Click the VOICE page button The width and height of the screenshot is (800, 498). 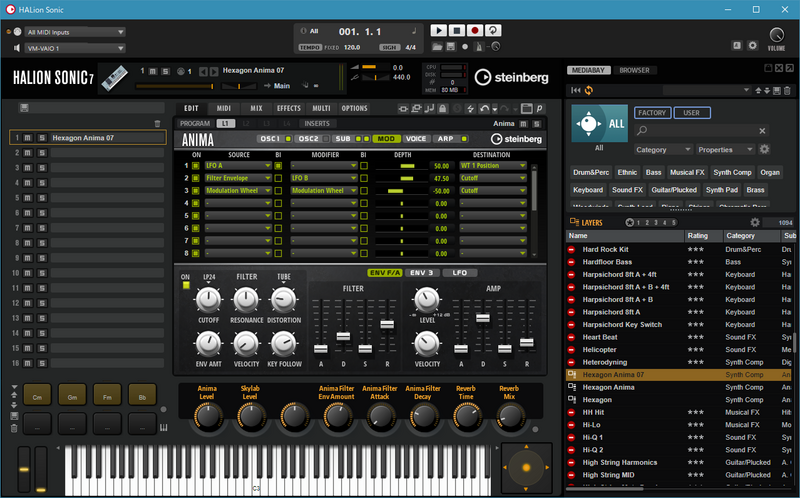click(415, 139)
